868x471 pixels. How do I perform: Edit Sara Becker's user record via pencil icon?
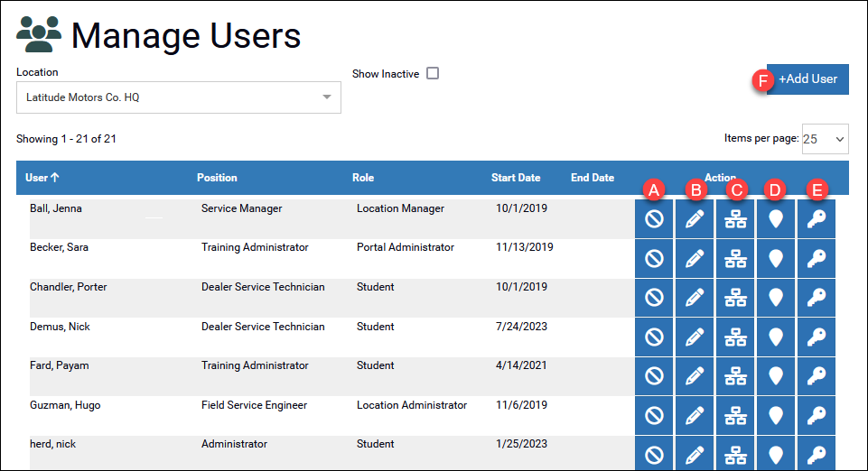[695, 259]
